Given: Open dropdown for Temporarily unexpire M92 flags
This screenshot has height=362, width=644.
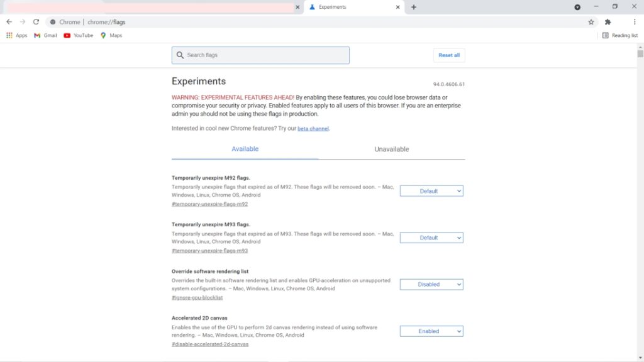Looking at the screenshot, I should pos(431,191).
